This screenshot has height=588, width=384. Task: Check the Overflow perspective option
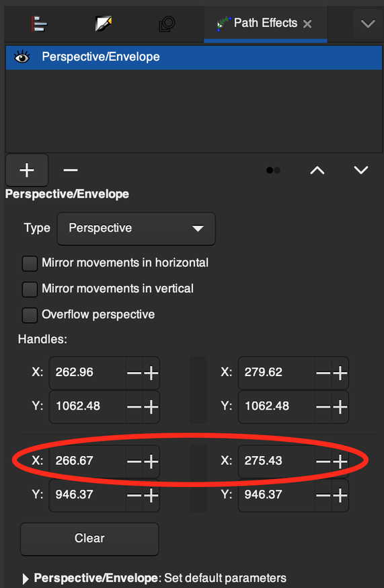point(30,315)
